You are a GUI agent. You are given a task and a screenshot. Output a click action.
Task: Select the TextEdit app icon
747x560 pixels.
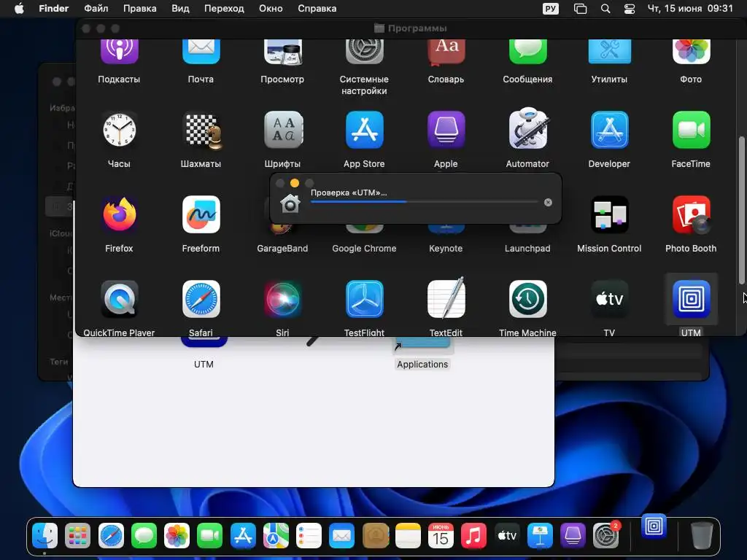coord(446,298)
